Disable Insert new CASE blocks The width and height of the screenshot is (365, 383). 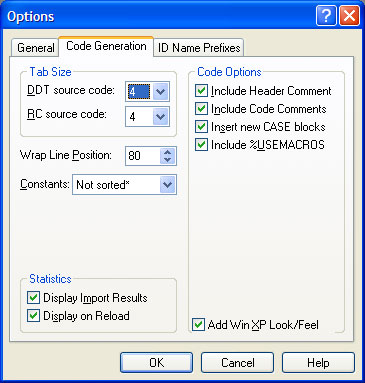coord(201,127)
